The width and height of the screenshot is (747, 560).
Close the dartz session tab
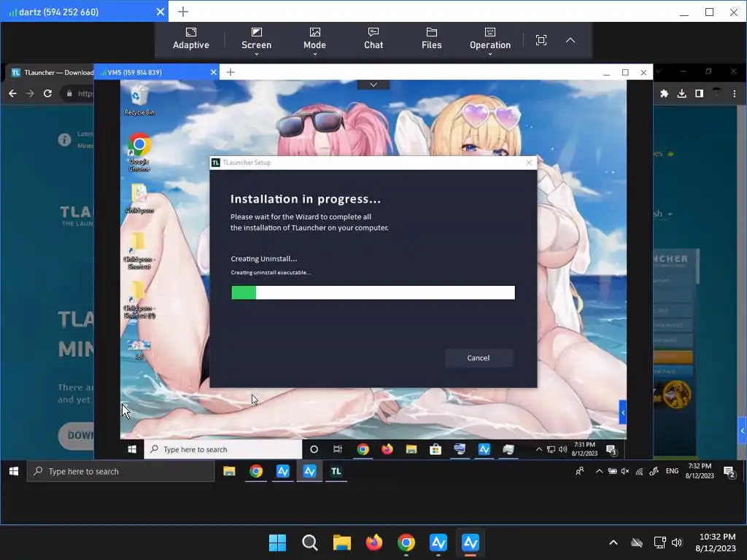coord(160,12)
